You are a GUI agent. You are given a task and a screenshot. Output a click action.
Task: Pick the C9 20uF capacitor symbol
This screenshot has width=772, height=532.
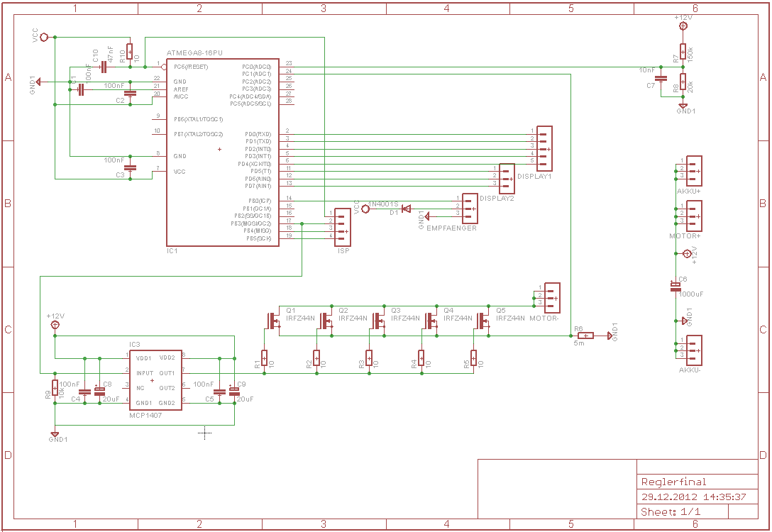(x=234, y=392)
